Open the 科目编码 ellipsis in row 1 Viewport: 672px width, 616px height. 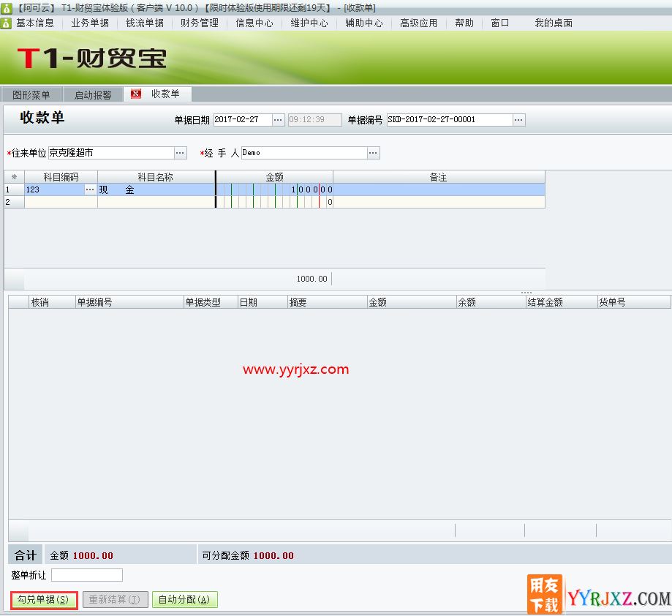[x=90, y=189]
